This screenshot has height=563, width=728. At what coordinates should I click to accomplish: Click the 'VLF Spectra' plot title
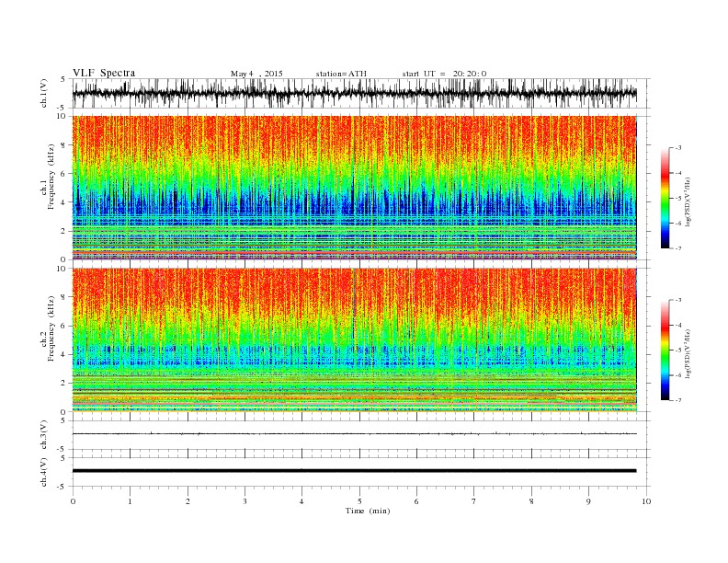(104, 73)
